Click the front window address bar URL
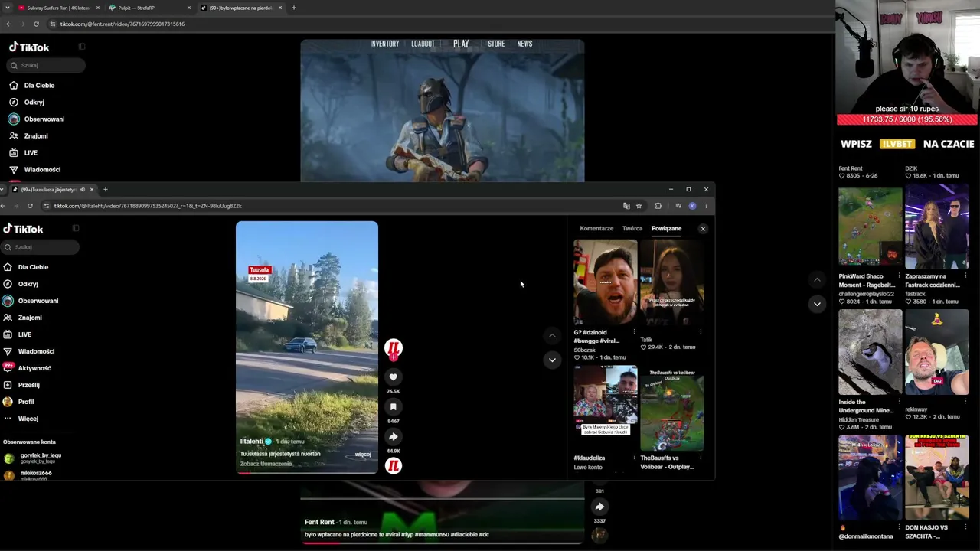The width and height of the screenshot is (980, 551). pyautogui.click(x=148, y=206)
